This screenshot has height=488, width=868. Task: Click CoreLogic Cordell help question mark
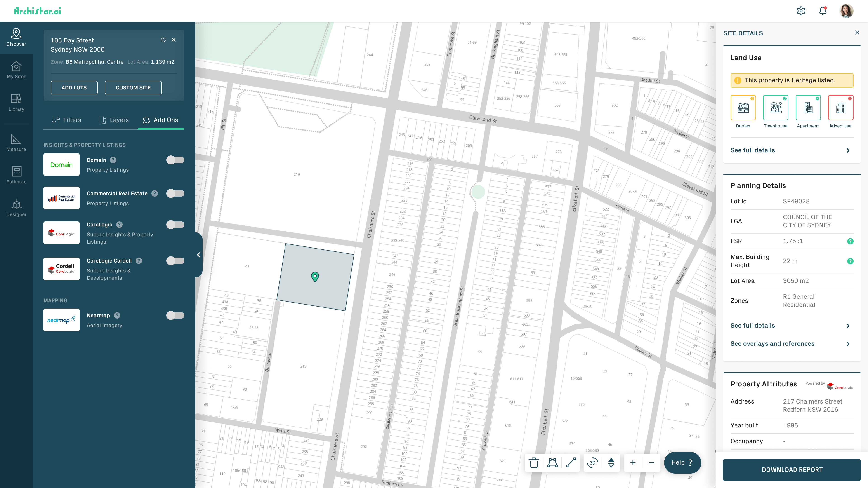point(139,261)
